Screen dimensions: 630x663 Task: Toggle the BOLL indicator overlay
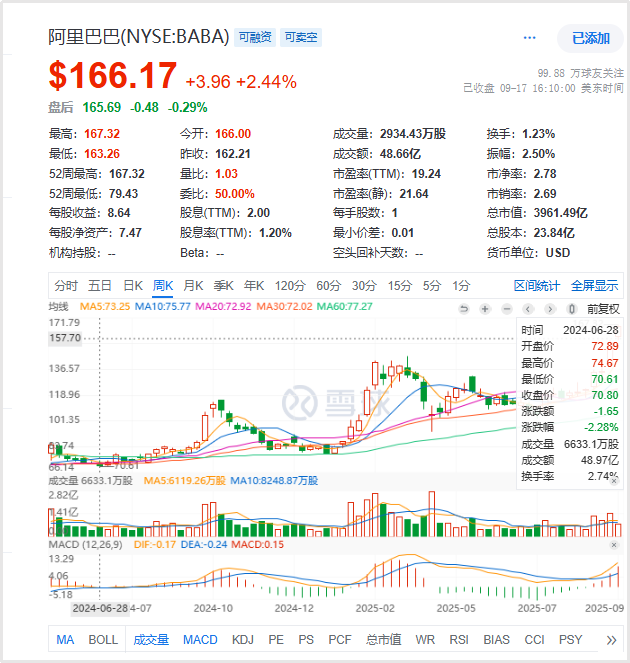(x=103, y=639)
